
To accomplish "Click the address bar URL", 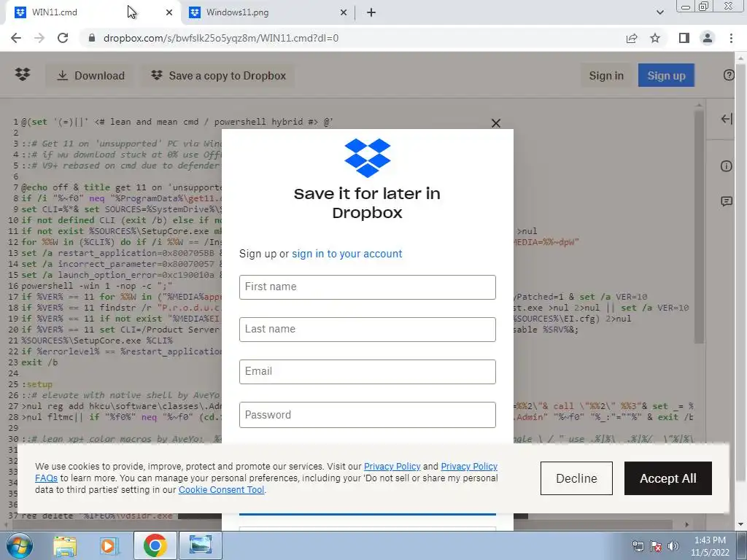I will [221, 38].
